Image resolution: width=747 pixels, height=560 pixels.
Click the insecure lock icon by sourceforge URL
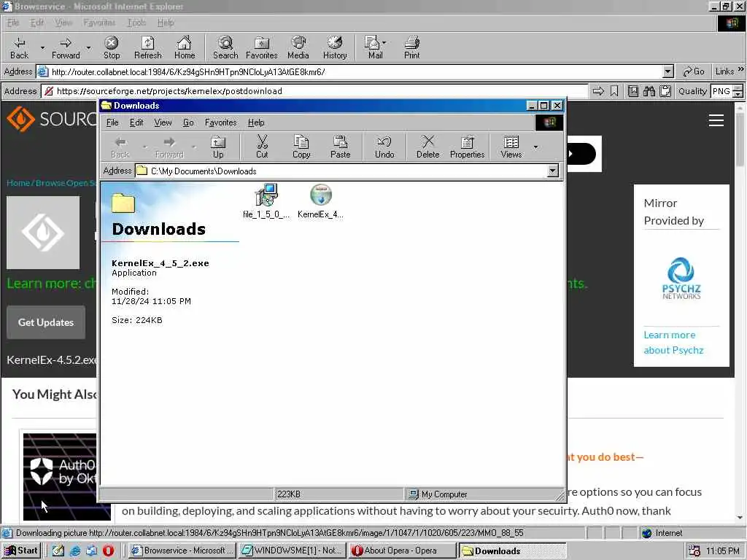(49, 91)
